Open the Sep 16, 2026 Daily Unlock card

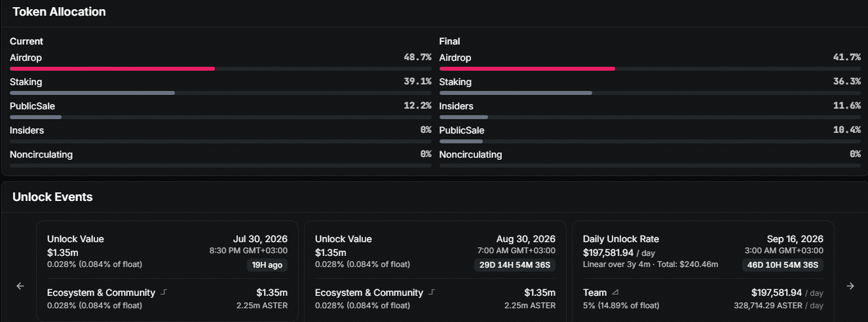pyautogui.click(x=703, y=271)
